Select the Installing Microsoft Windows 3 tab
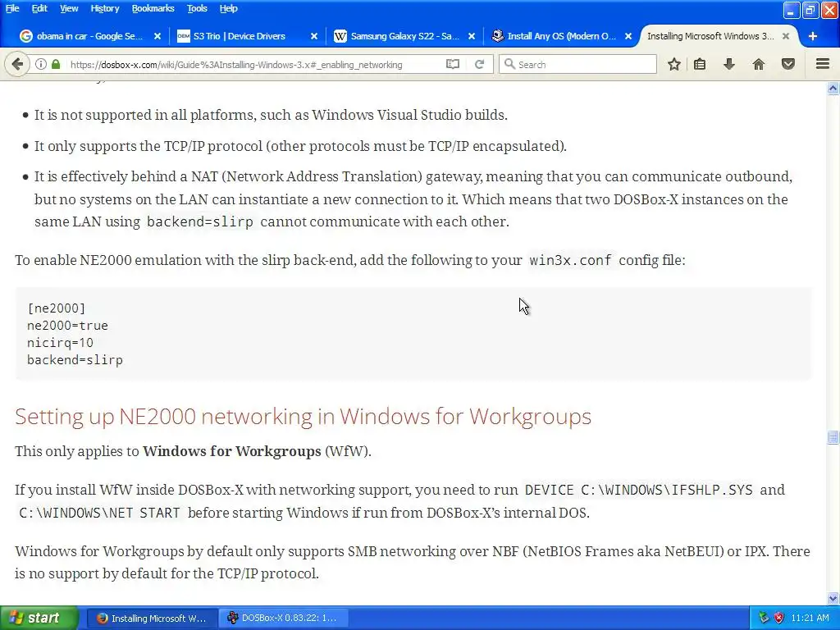Image resolution: width=840 pixels, height=630 pixels. [710, 36]
